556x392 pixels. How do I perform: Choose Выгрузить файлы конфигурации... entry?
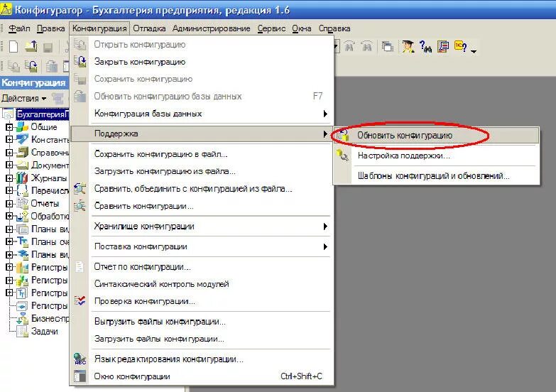[202, 322]
